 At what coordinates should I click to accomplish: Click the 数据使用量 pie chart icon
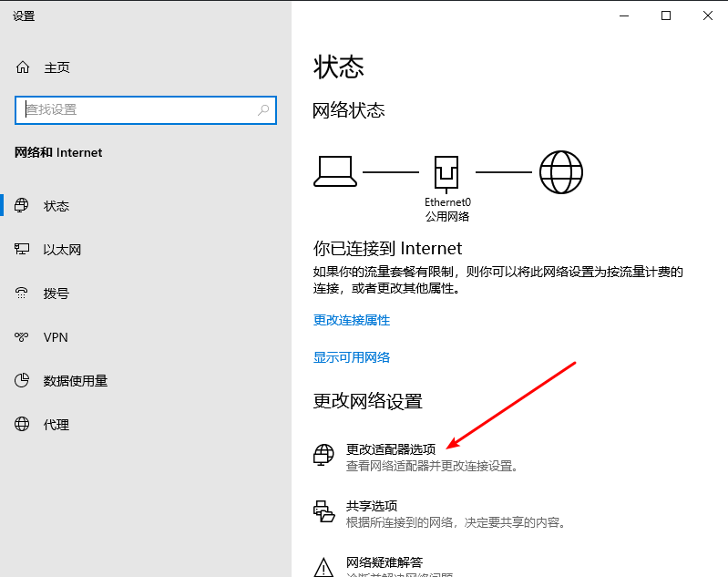[x=21, y=380]
